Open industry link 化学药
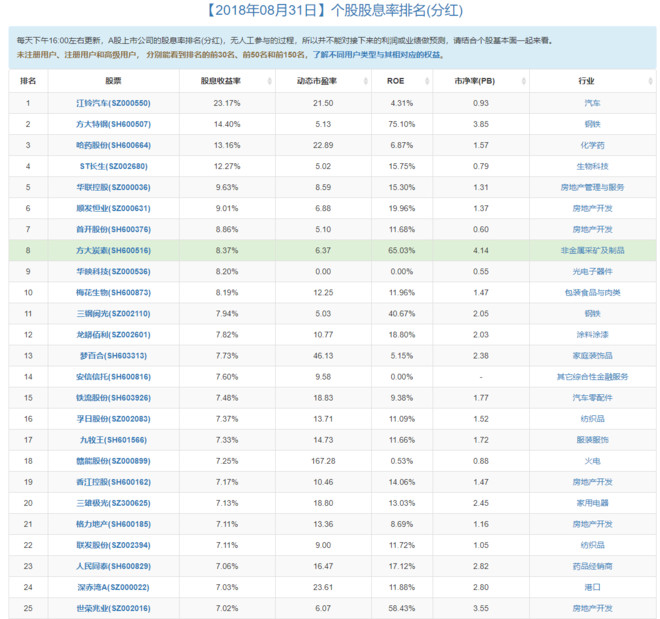 point(592,145)
